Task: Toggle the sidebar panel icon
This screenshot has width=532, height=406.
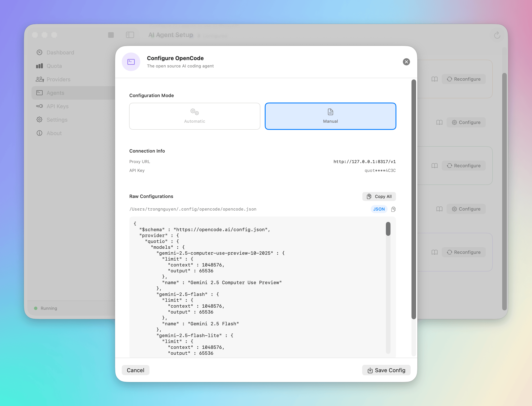Action: [x=130, y=35]
